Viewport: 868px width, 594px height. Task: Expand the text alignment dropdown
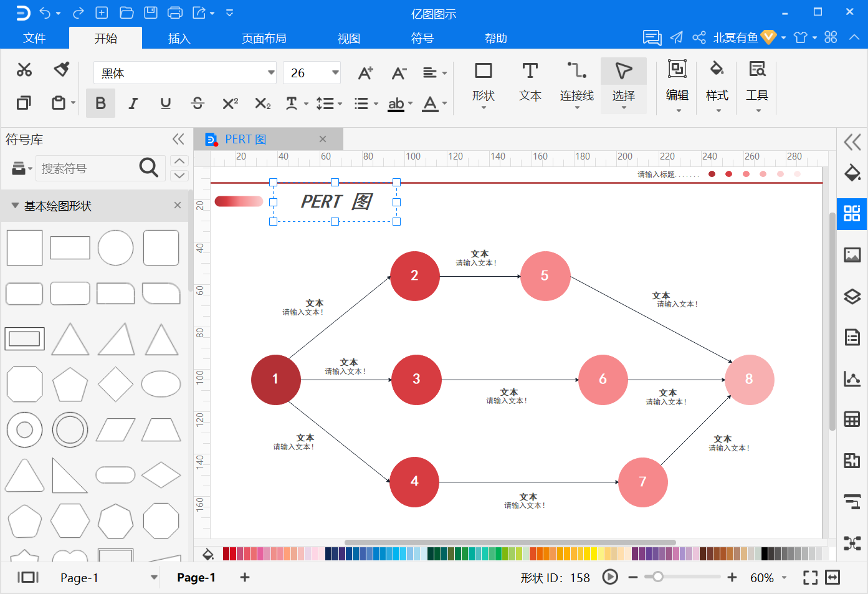tap(444, 73)
